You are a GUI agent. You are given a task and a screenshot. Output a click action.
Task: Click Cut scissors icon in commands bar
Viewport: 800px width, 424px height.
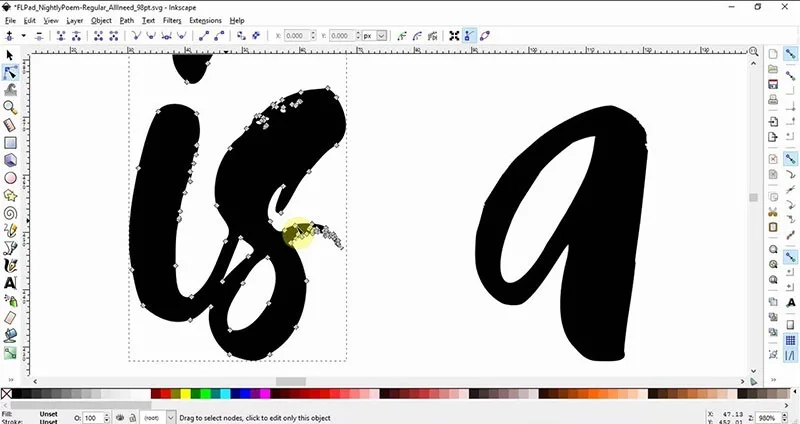(x=773, y=212)
